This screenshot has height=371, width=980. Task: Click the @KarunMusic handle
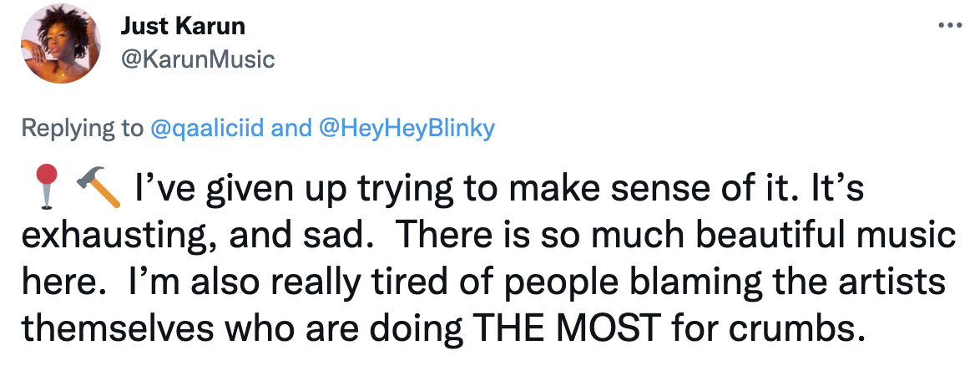[197, 59]
